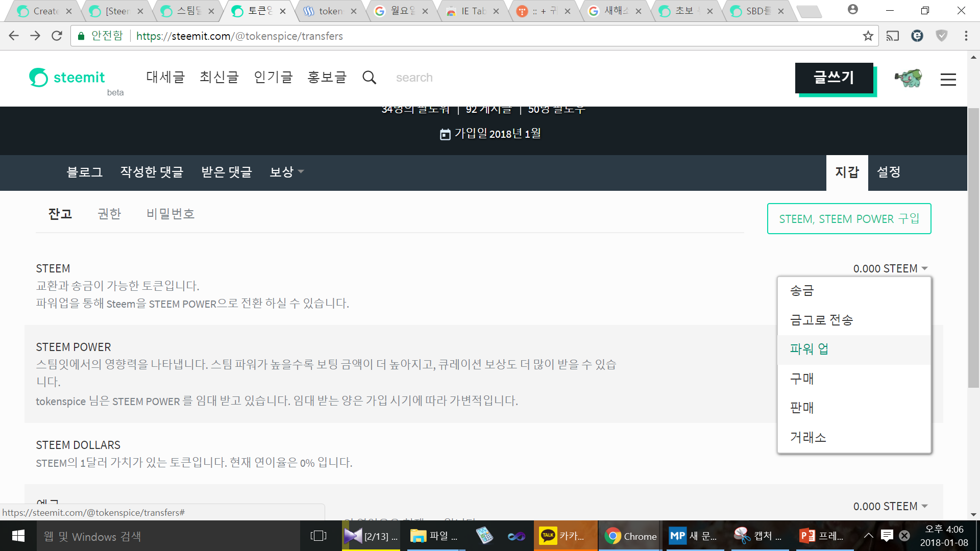Click the Windows taskbar search box
The image size is (980, 551).
[168, 536]
